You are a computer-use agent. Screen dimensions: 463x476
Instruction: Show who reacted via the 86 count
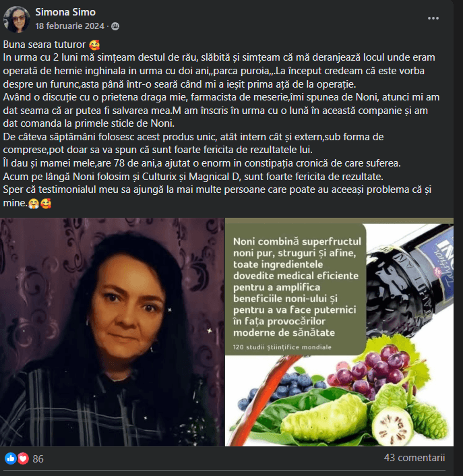point(38,458)
